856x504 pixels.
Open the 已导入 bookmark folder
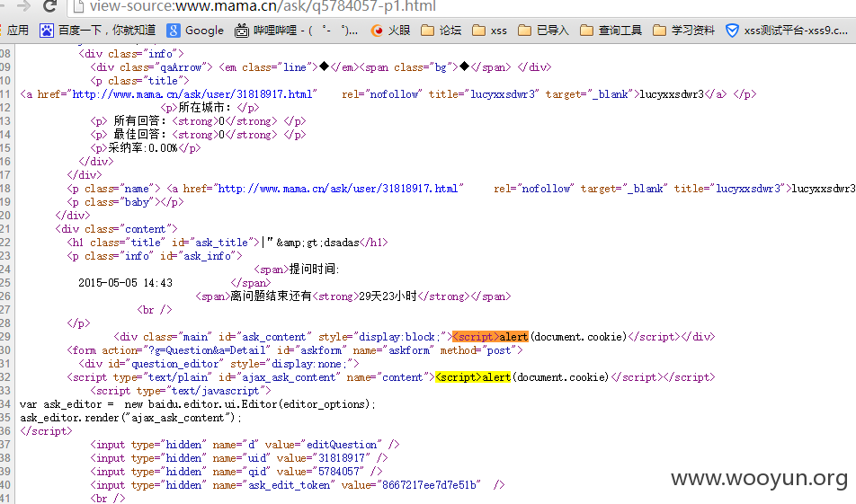[543, 30]
